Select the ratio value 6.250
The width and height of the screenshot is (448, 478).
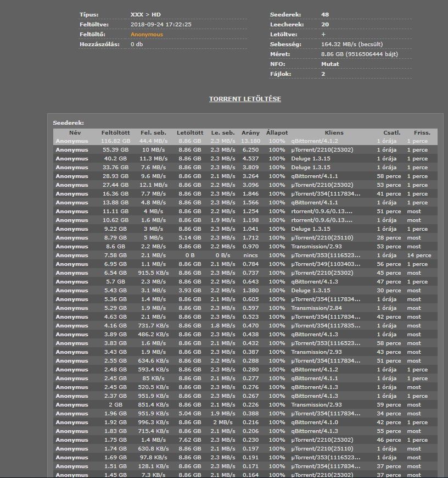coord(250,150)
